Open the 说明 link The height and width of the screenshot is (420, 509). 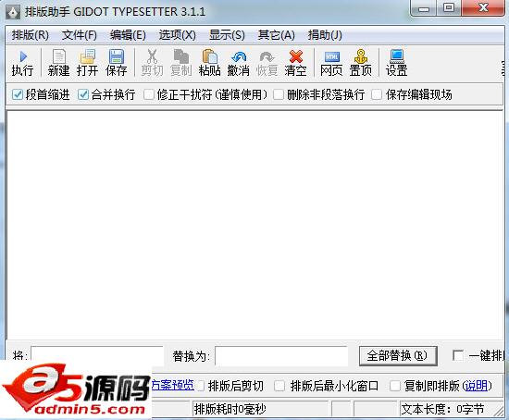click(x=477, y=386)
